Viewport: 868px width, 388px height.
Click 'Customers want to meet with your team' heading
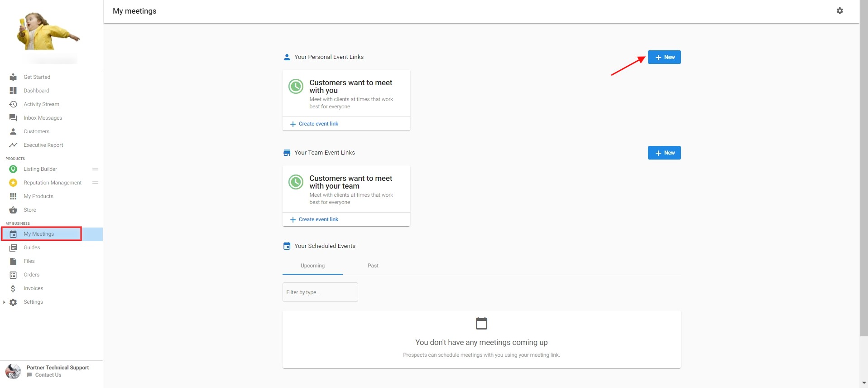[351, 182]
